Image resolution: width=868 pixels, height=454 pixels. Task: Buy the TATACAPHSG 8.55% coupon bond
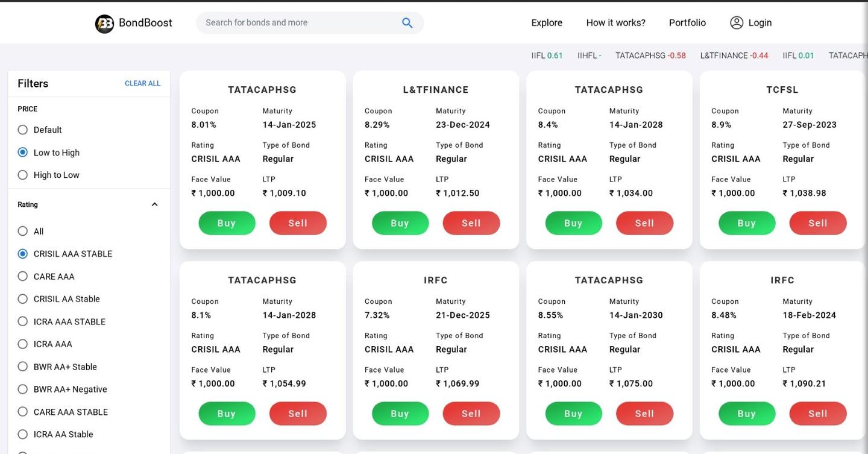[573, 414]
